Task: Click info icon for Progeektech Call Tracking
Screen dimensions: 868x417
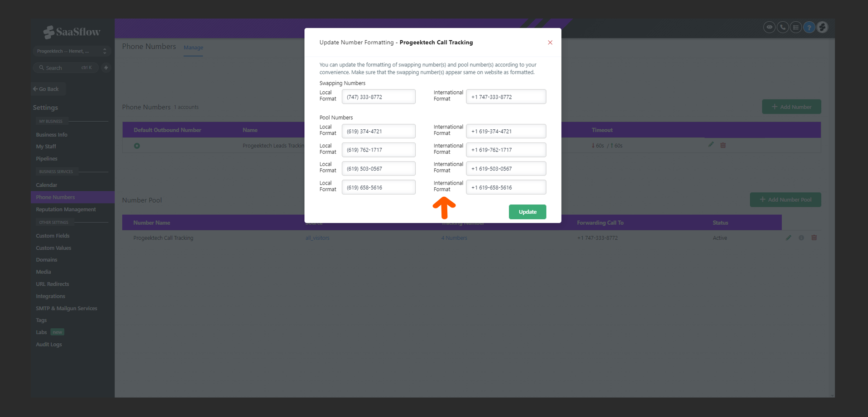Action: [x=801, y=238]
